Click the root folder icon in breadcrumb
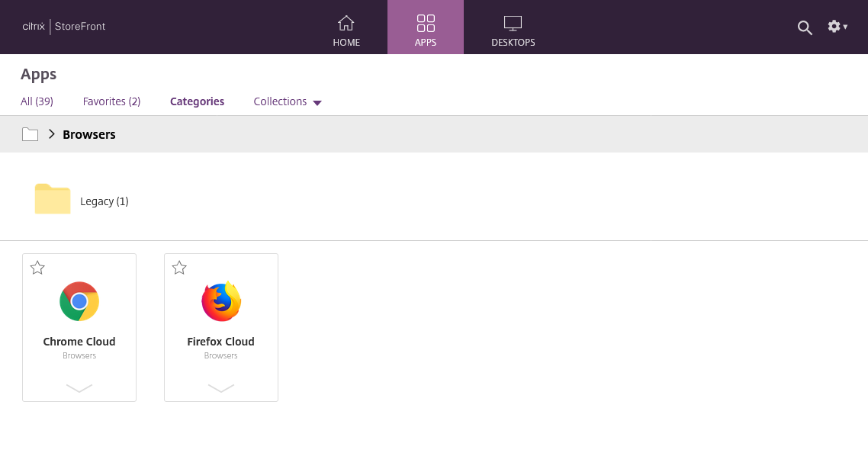The height and width of the screenshot is (453, 868). pos(30,135)
